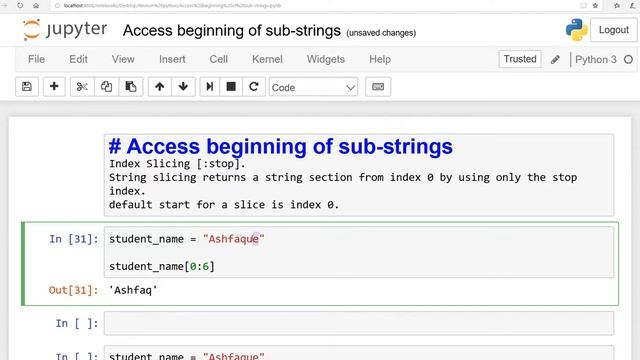
Task: Click the save and checkpoint icon
Action: click(x=27, y=87)
